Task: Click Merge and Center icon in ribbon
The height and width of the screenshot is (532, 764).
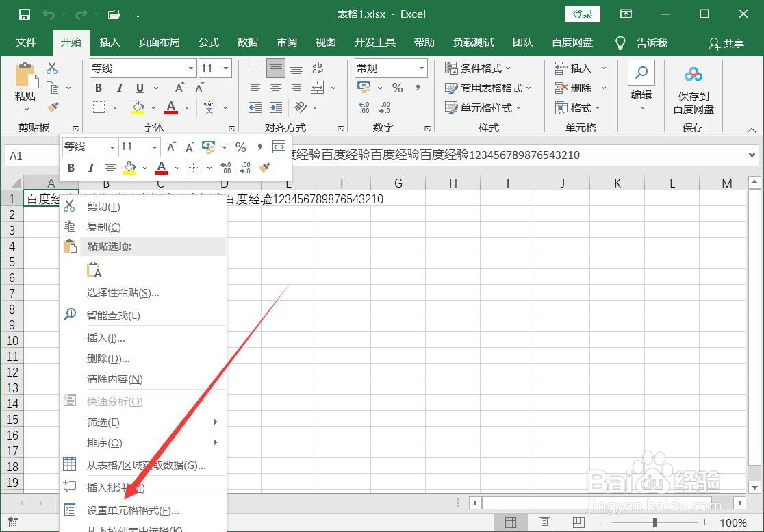Action: pyautogui.click(x=317, y=88)
